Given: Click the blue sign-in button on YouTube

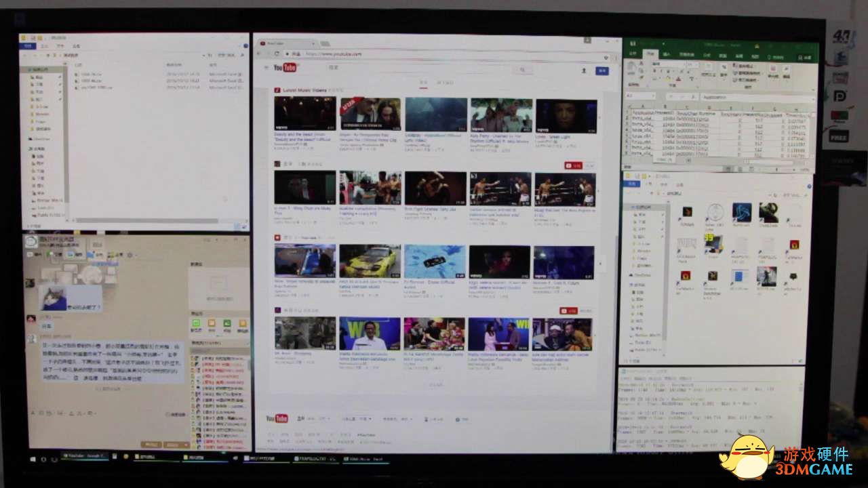Looking at the screenshot, I should [601, 70].
